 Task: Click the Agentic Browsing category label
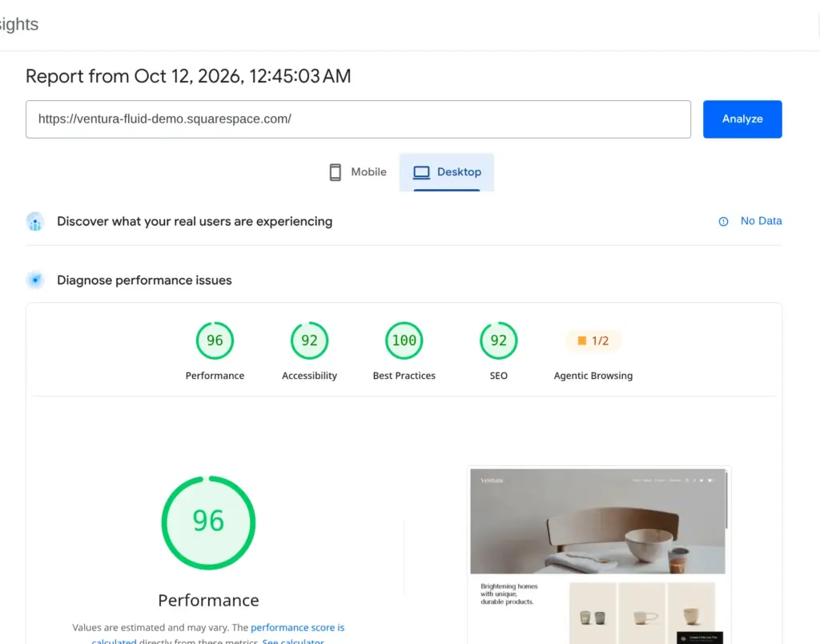(593, 376)
